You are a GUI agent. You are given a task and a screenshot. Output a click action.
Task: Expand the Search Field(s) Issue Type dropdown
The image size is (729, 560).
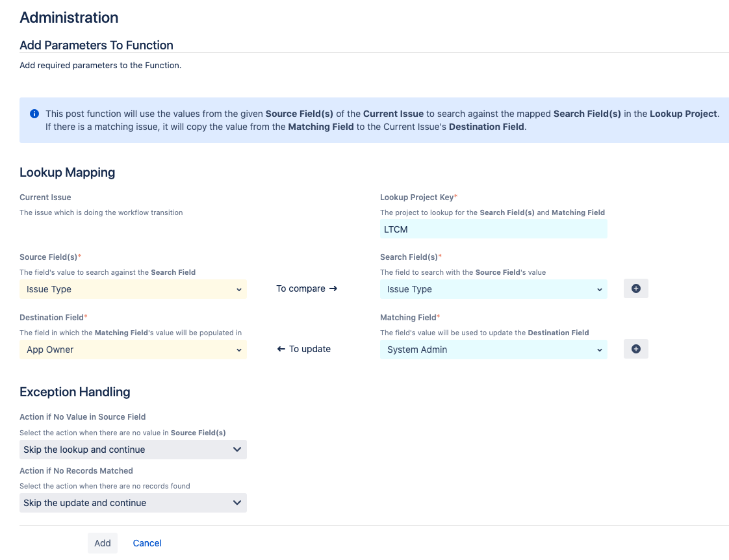pos(493,289)
